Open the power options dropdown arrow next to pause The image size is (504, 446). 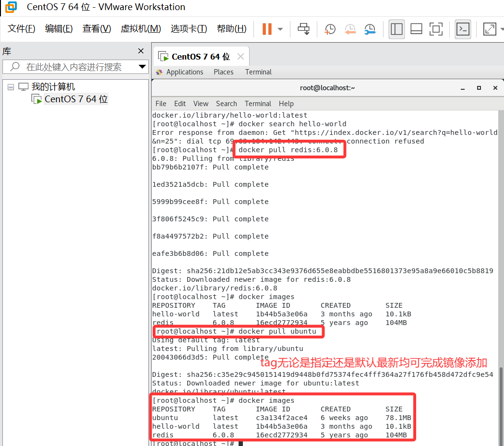point(280,29)
